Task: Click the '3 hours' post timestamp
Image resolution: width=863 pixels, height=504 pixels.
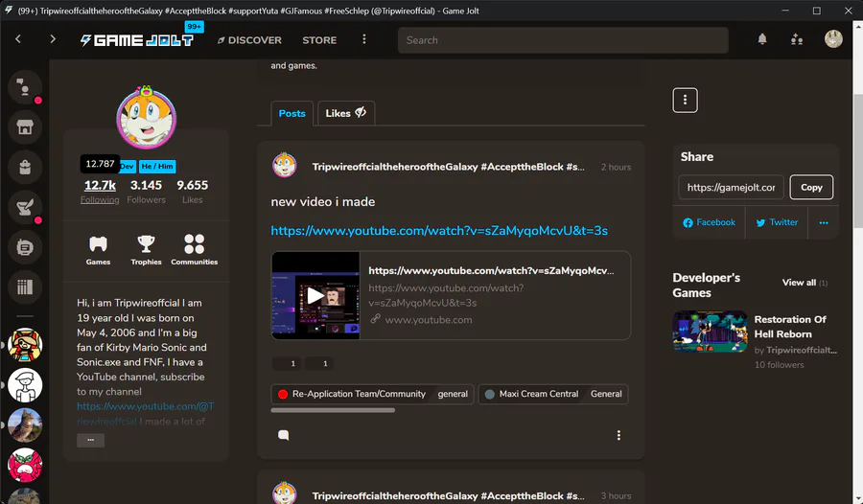Action: [x=616, y=495]
